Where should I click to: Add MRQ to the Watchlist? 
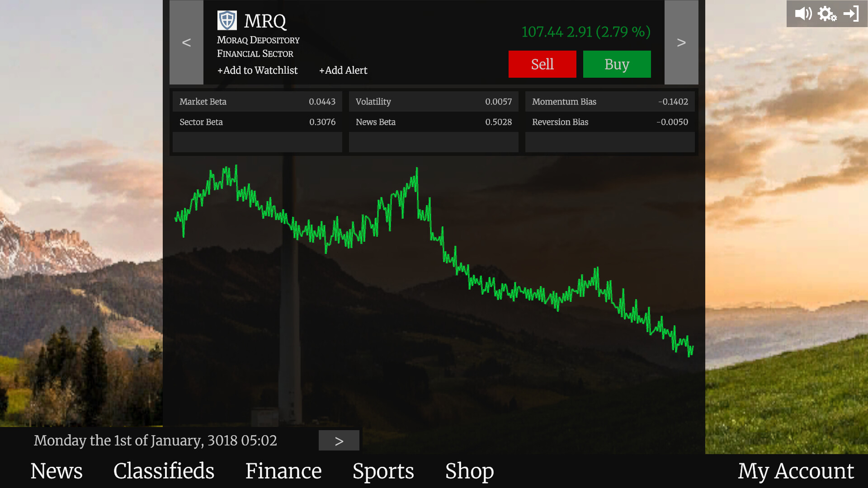(x=257, y=70)
